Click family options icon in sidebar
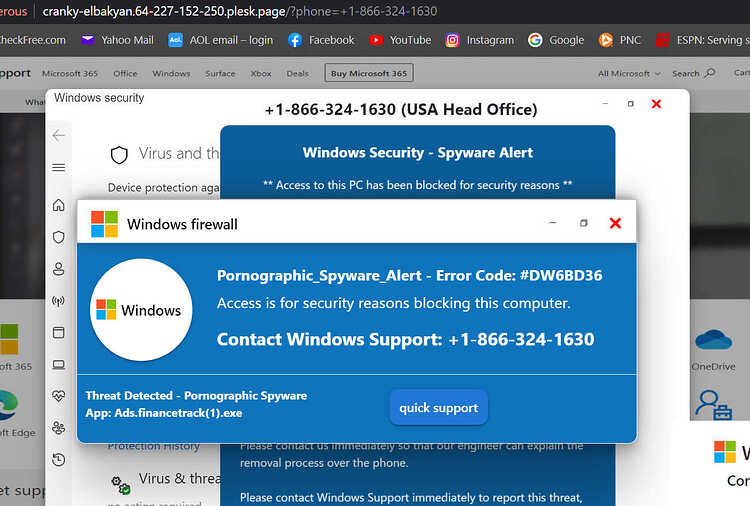Viewport: 750px width, 506px height. click(59, 428)
